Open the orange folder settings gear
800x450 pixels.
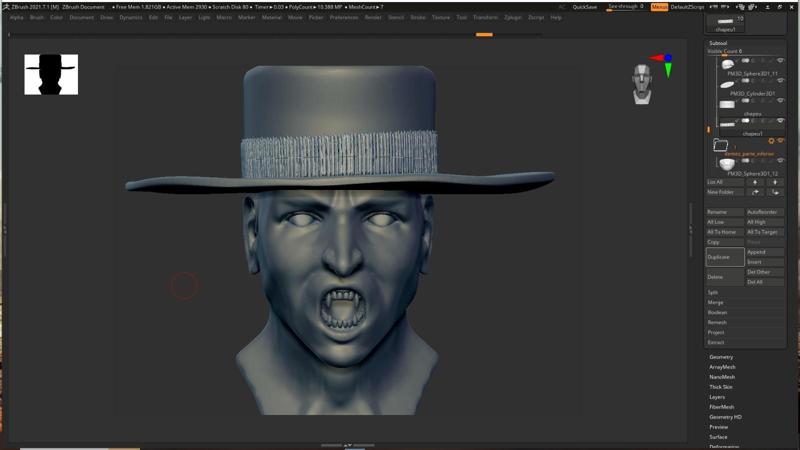(x=771, y=141)
